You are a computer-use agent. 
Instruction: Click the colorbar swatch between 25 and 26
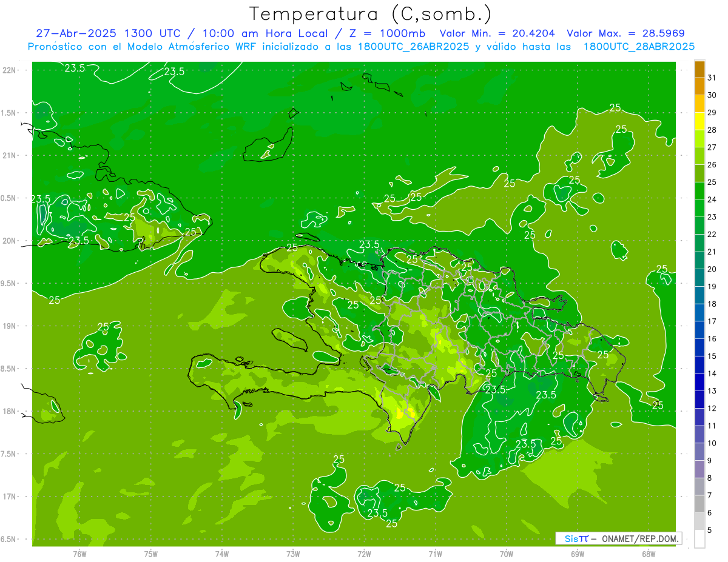click(x=699, y=173)
